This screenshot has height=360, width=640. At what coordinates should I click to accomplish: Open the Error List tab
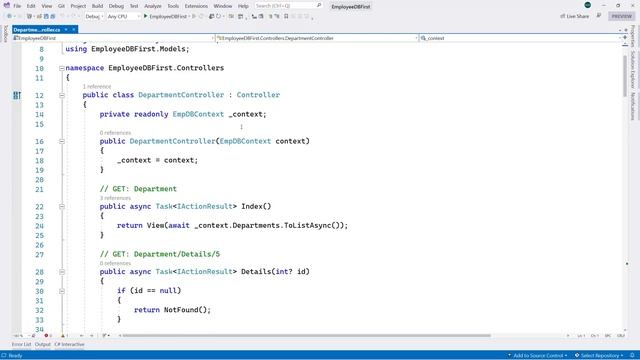pyautogui.click(x=21, y=344)
